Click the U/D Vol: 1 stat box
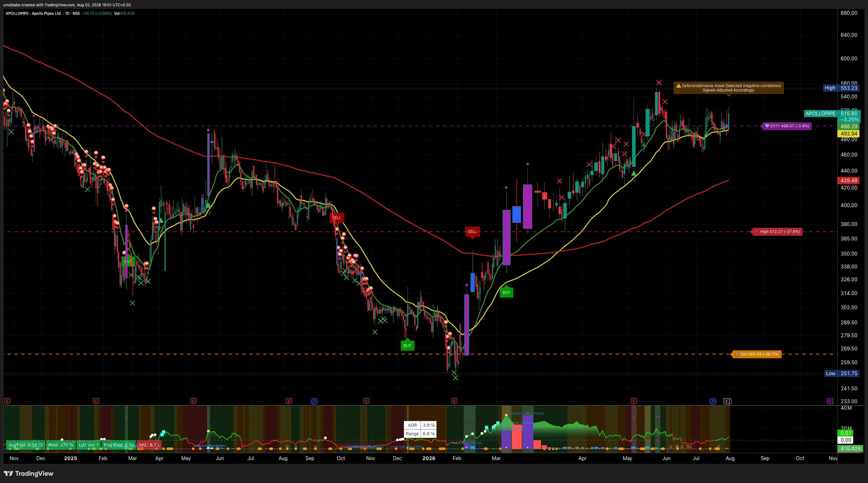The height and width of the screenshot is (483, 868). coord(89,445)
